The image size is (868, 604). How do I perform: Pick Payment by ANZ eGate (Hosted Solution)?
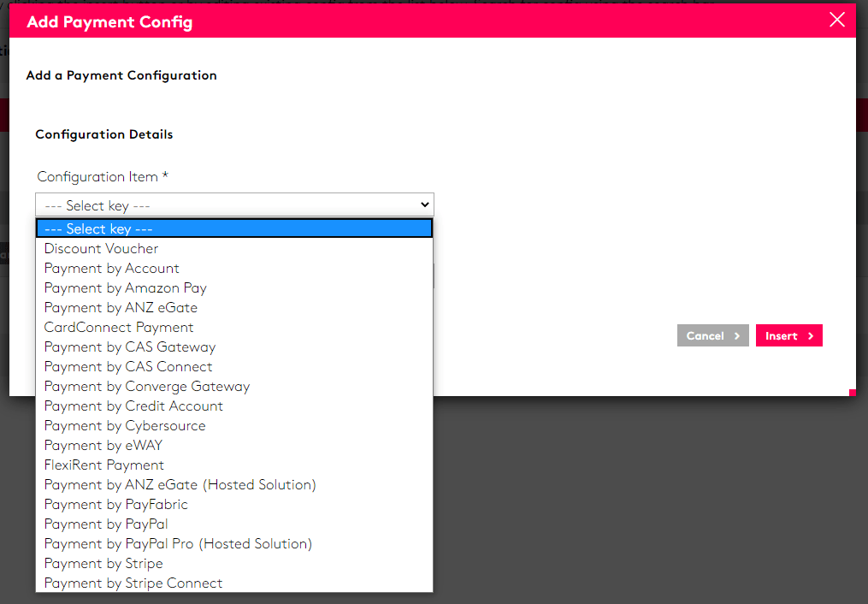click(234, 484)
